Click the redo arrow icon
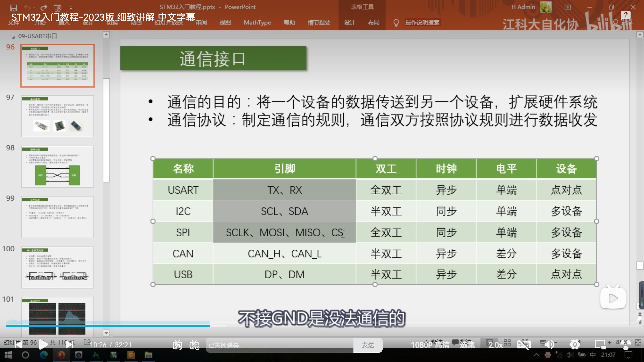644x362 pixels. tap(44, 8)
